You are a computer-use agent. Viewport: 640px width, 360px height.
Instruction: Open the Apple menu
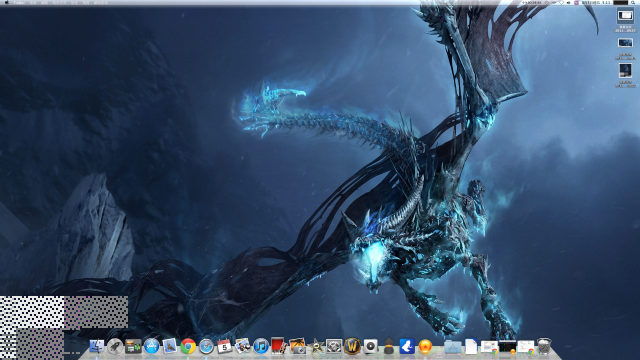(x=7, y=2)
